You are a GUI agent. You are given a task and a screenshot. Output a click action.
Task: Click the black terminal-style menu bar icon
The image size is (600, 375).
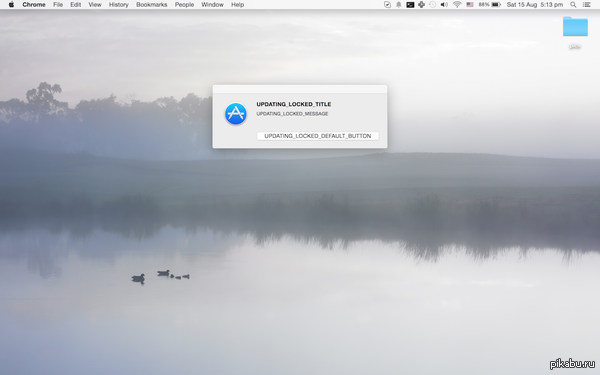coord(410,5)
